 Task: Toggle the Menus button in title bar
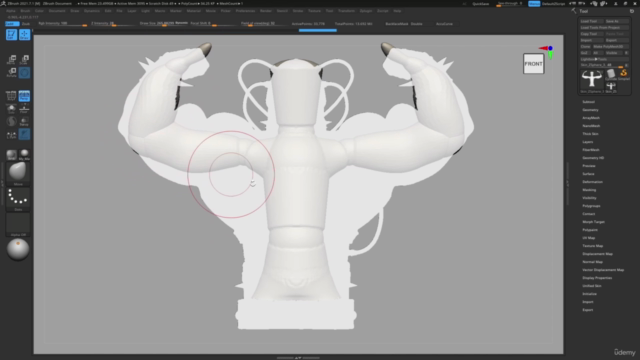tap(534, 4)
